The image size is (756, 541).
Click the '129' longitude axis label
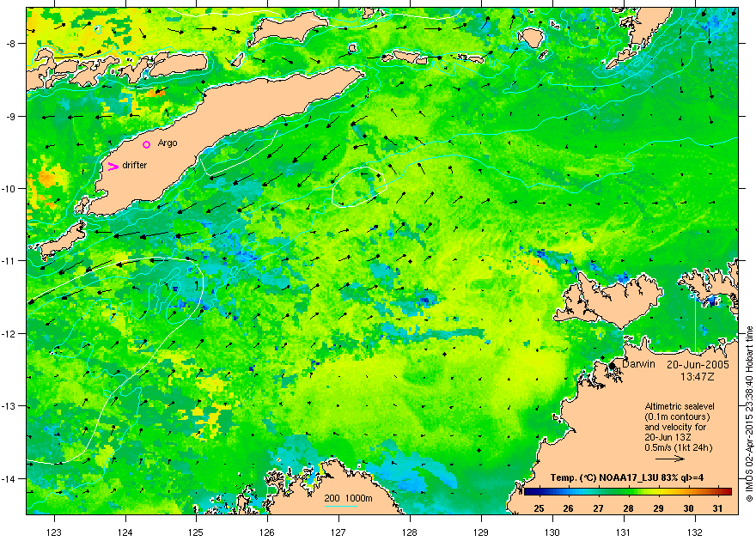pyautogui.click(x=481, y=532)
